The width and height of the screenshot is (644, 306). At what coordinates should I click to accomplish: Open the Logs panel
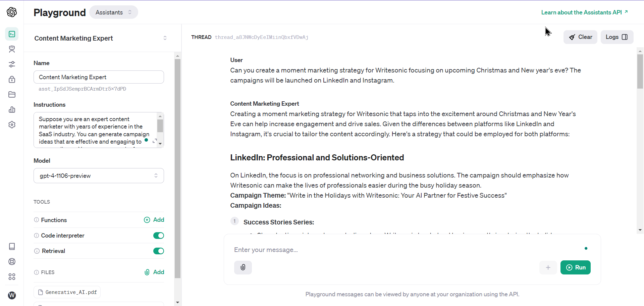point(616,37)
